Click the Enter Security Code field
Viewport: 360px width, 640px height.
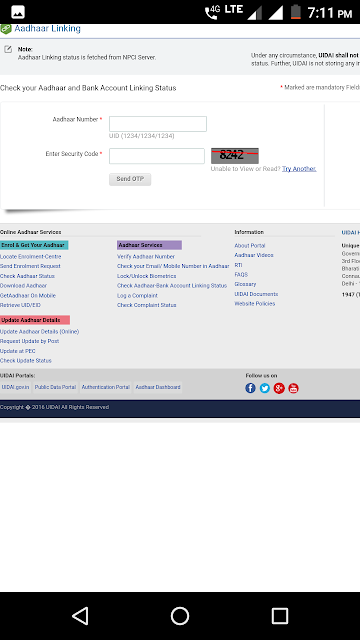click(157, 156)
